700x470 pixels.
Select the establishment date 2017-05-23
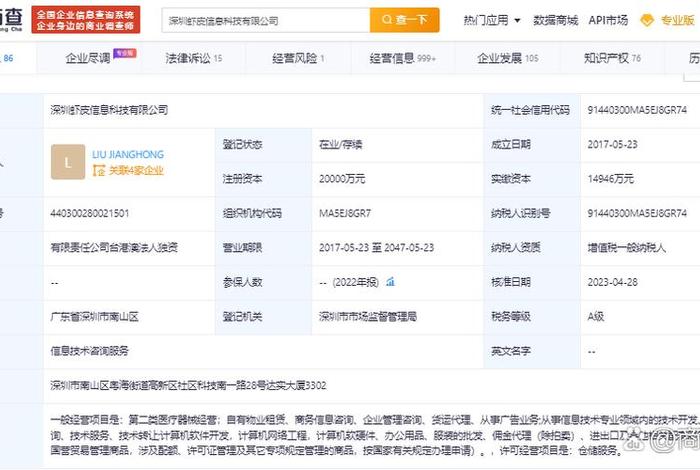click(x=612, y=144)
